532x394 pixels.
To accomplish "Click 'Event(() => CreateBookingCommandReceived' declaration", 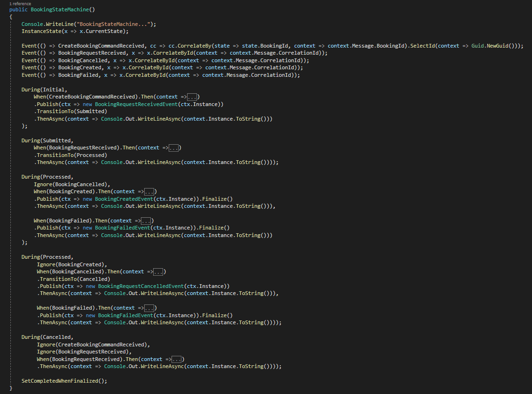I will 82,46.
